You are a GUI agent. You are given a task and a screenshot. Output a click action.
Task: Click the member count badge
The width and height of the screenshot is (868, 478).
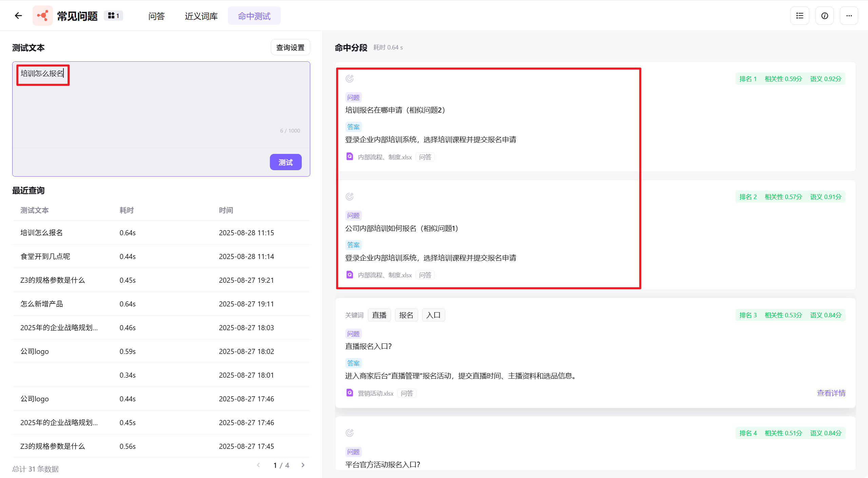coord(113,16)
